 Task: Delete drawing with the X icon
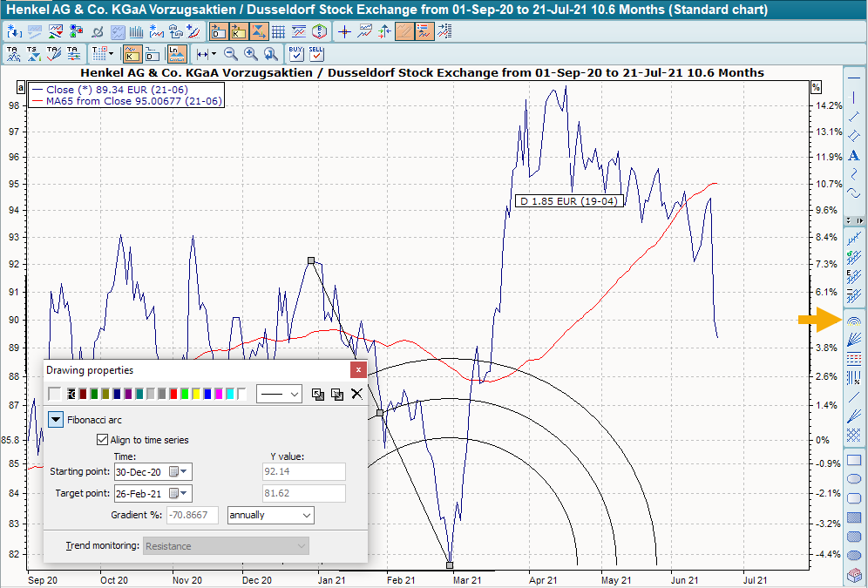coord(356,395)
